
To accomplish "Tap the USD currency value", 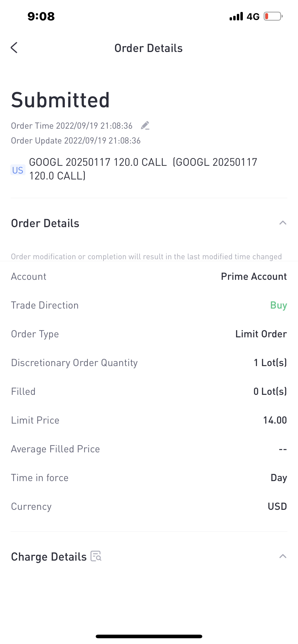I will 277,506.
